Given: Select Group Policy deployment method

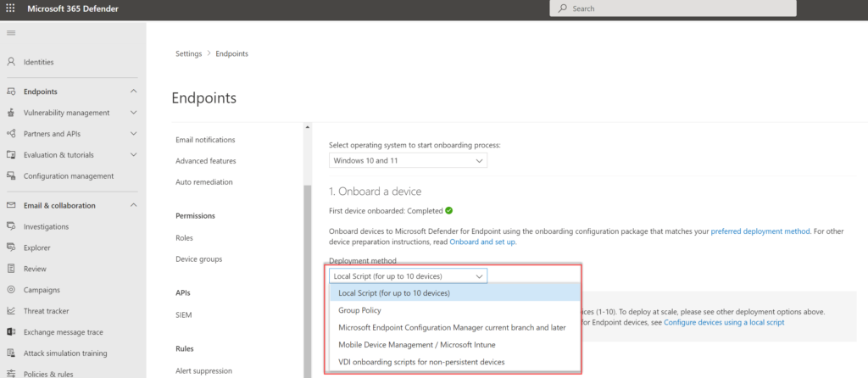Looking at the screenshot, I should point(455,310).
